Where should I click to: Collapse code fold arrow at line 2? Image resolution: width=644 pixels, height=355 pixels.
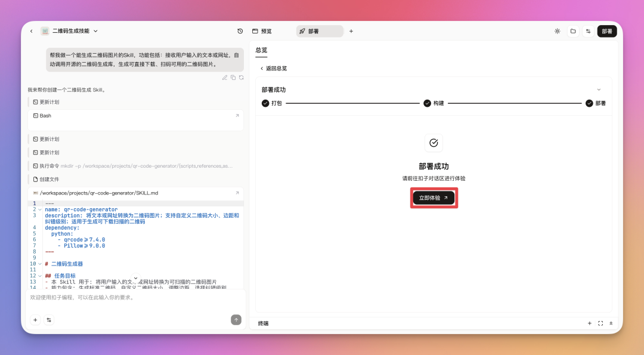(40, 209)
